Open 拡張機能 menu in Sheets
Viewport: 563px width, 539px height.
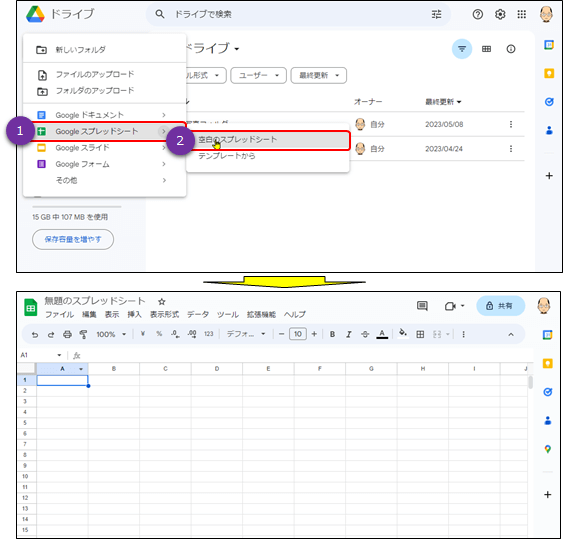pos(261,315)
